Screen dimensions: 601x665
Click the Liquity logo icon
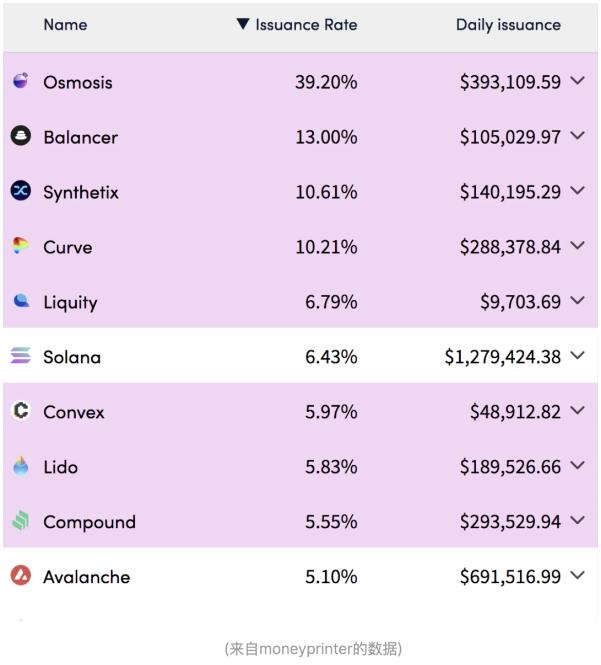pyautogui.click(x=20, y=301)
